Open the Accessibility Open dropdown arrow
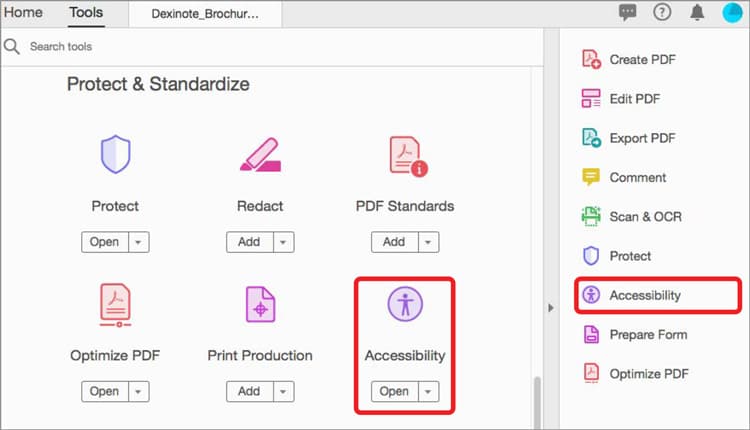This screenshot has width=750, height=430. coord(428,391)
